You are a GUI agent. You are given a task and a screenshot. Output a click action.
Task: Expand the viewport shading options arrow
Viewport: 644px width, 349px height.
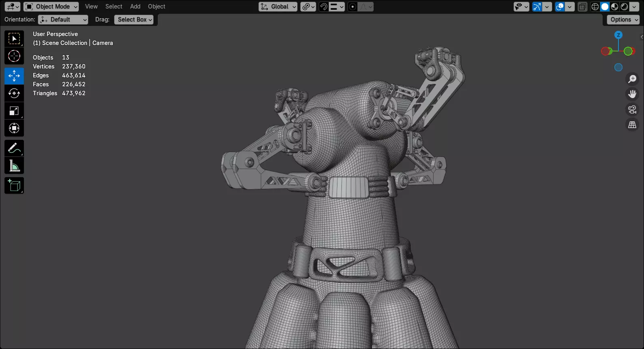click(x=634, y=6)
